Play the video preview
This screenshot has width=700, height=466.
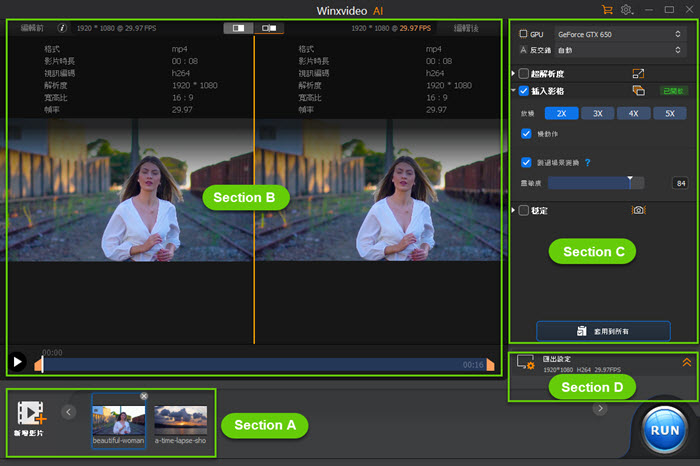(x=17, y=362)
